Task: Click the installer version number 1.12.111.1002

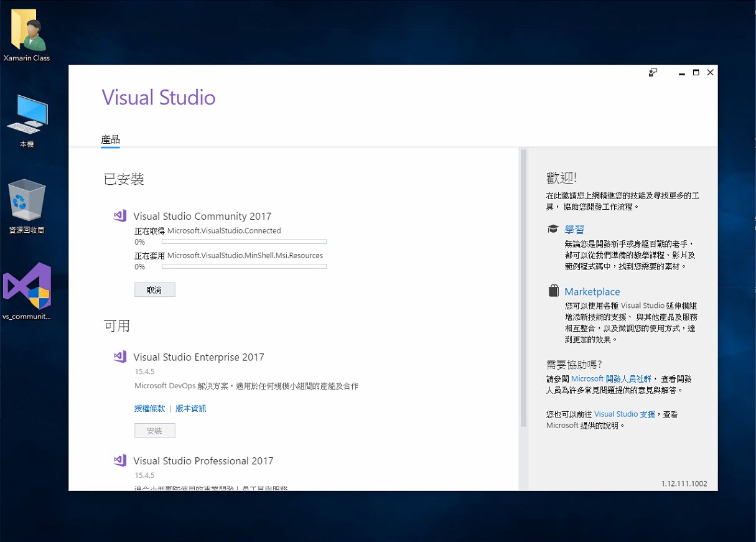Action: pos(684,484)
